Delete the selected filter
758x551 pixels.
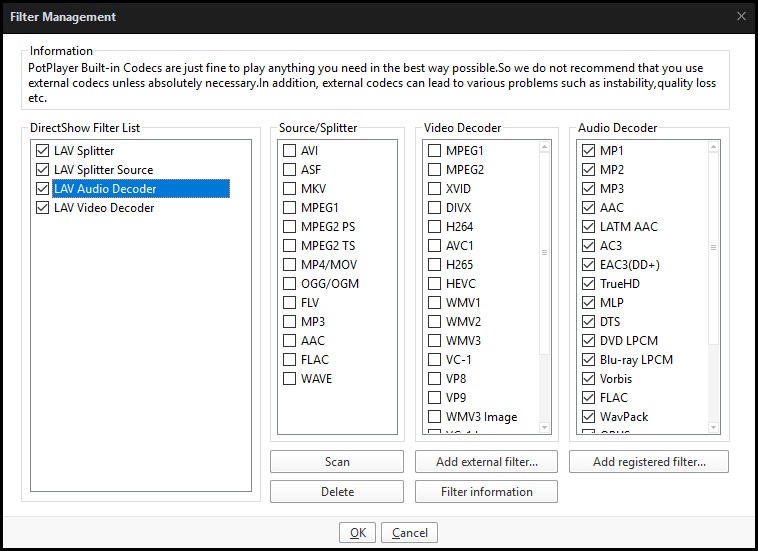tap(337, 492)
